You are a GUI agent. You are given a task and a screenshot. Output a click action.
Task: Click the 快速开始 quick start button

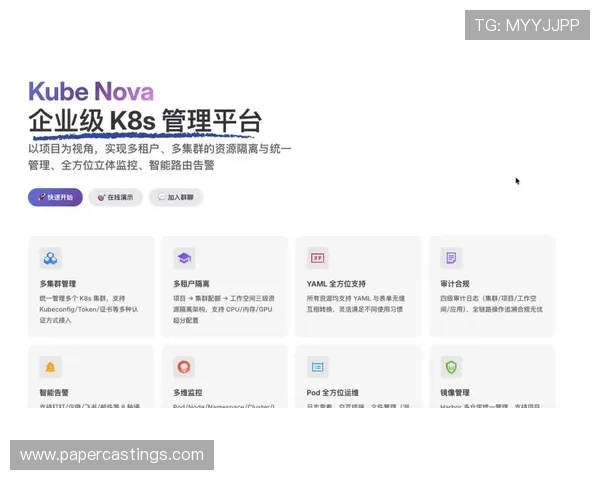click(55, 197)
